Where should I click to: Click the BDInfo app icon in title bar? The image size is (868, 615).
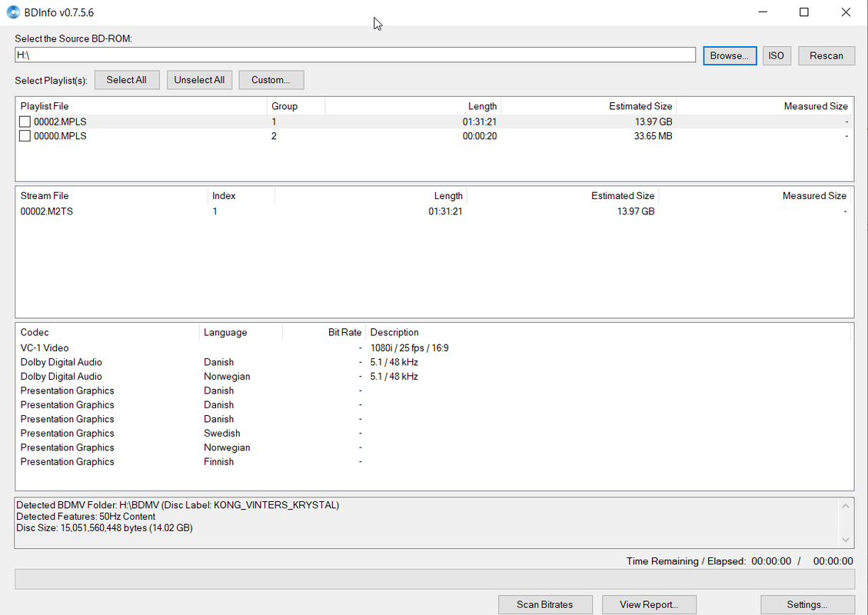(x=13, y=12)
